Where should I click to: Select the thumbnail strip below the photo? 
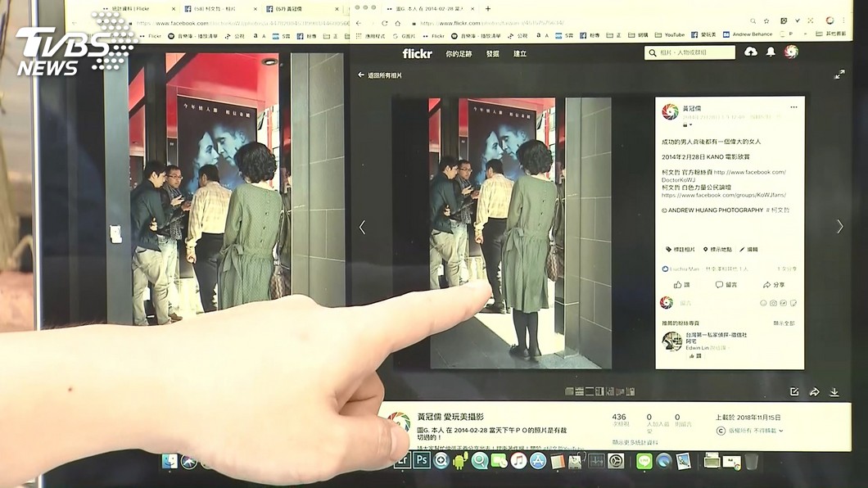point(599,391)
